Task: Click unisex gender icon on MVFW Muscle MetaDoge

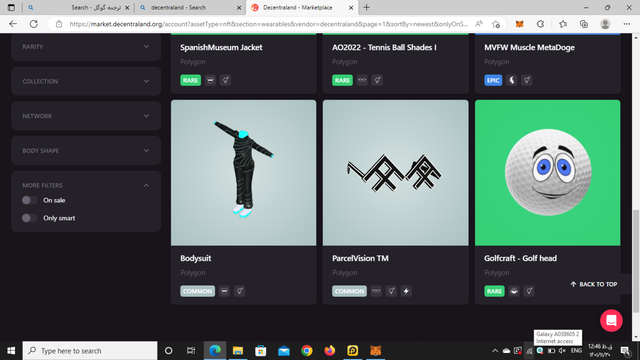Action: click(527, 80)
